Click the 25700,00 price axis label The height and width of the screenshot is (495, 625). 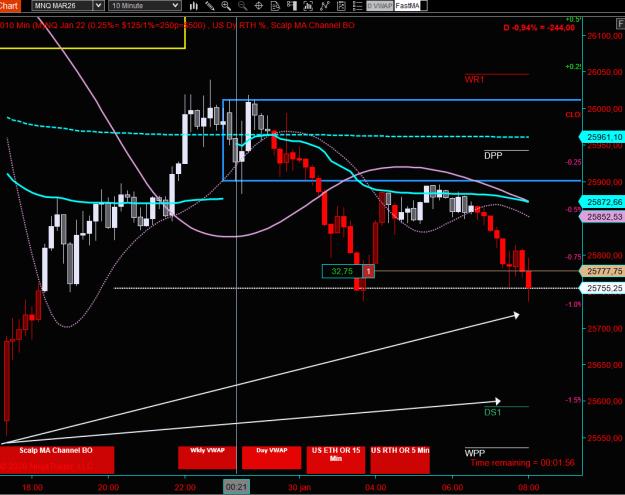pos(605,329)
